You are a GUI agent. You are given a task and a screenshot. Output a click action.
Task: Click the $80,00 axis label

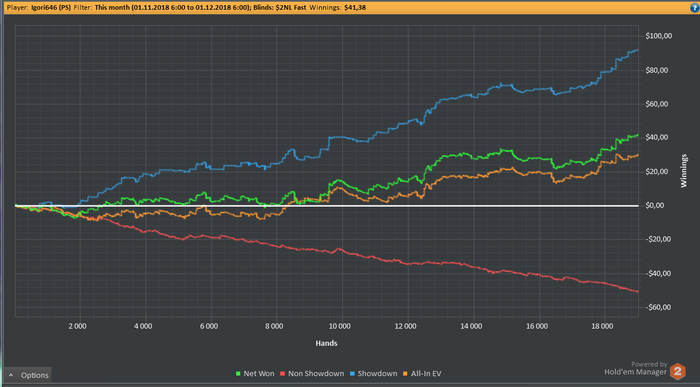tap(657, 70)
